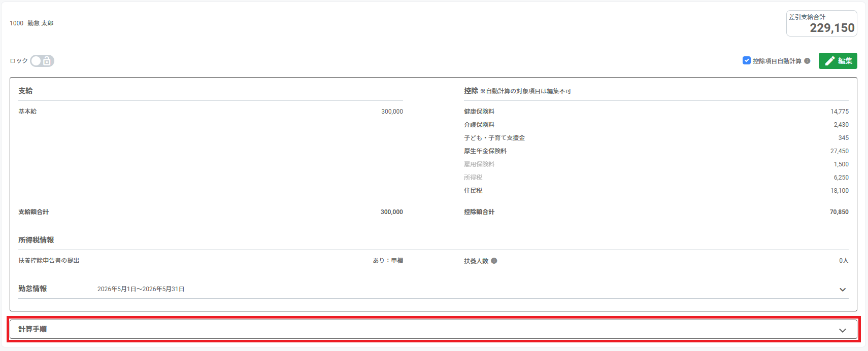Viewport: 868px width, 351px height.
Task: Click the 勤怠情報 date range text
Action: point(141,289)
